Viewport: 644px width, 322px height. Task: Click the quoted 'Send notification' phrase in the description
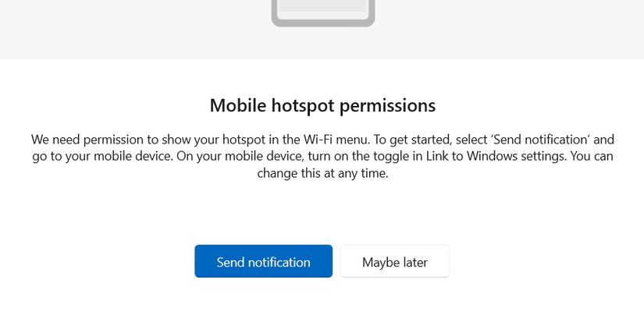540,140
